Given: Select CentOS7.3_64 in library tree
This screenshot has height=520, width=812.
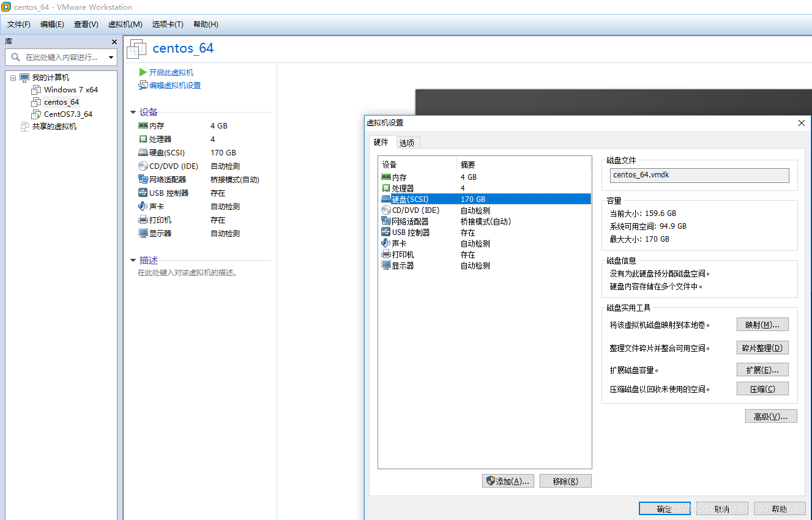Looking at the screenshot, I should 68,114.
